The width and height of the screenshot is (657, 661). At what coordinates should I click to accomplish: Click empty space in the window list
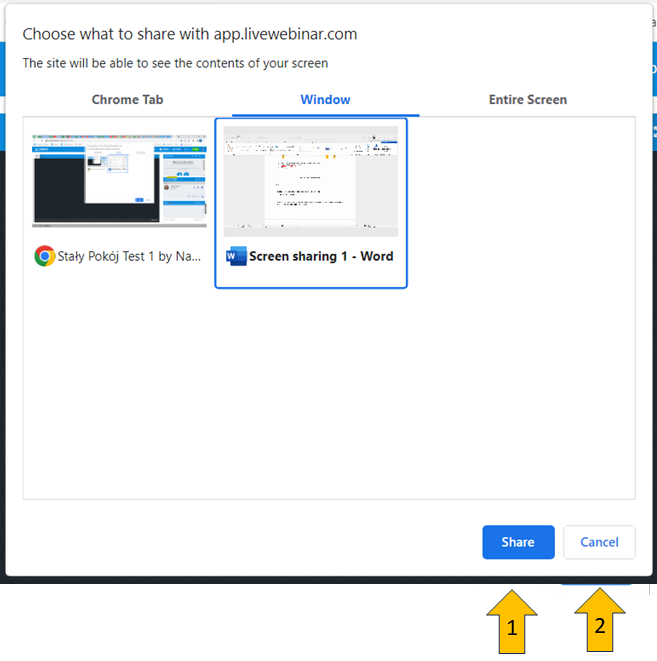pyautogui.click(x=328, y=400)
